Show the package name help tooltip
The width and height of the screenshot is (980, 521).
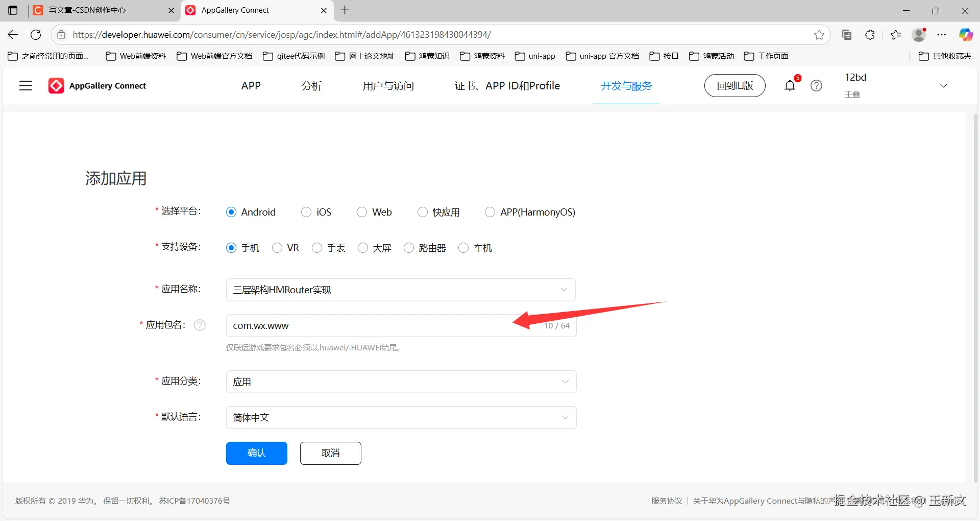pos(200,325)
